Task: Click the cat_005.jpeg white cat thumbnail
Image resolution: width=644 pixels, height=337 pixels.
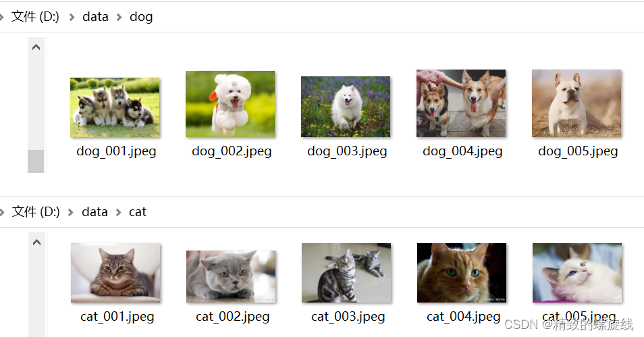Action: tap(577, 273)
